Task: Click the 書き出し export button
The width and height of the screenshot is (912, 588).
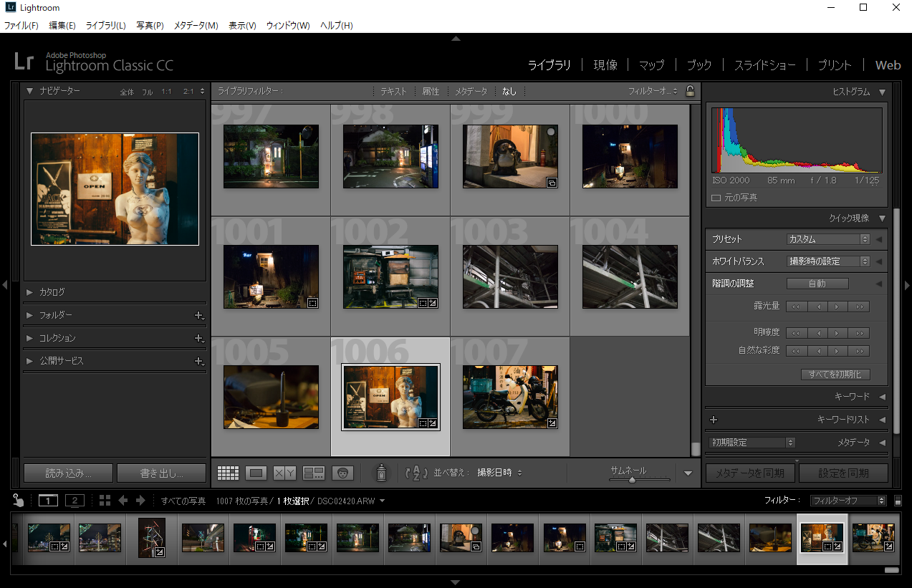Action: click(161, 473)
